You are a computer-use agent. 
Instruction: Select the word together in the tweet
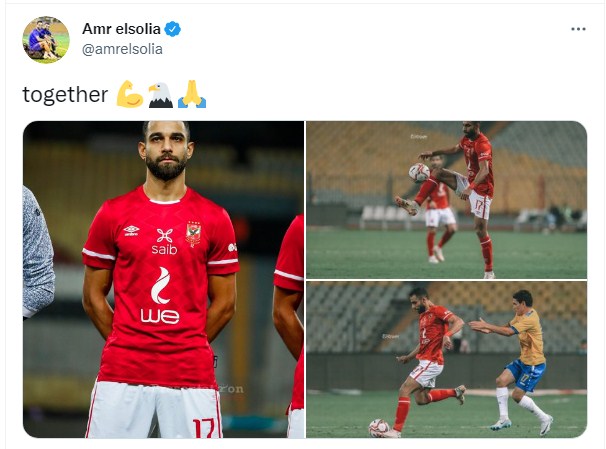[65, 95]
